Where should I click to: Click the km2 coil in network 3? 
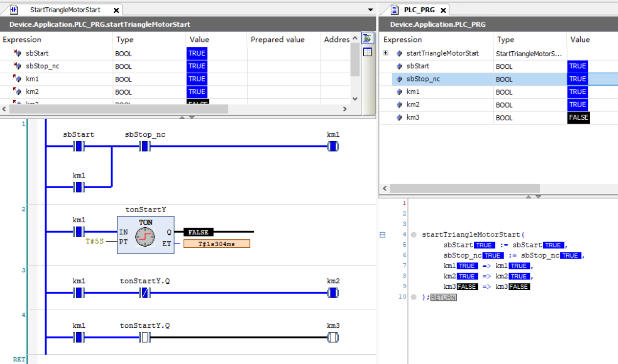click(333, 293)
